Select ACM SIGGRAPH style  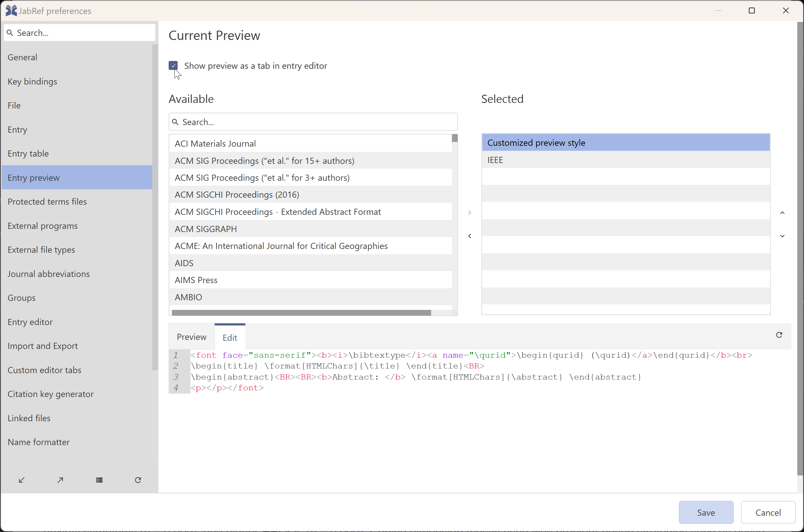pyautogui.click(x=311, y=229)
